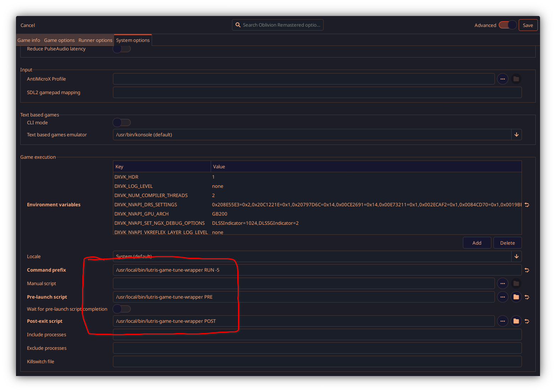Click the Exclude processes field
The width and height of the screenshot is (556, 392).
coord(317,348)
